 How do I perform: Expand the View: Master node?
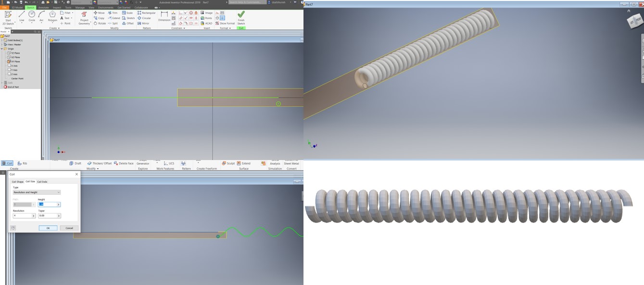pos(2,45)
